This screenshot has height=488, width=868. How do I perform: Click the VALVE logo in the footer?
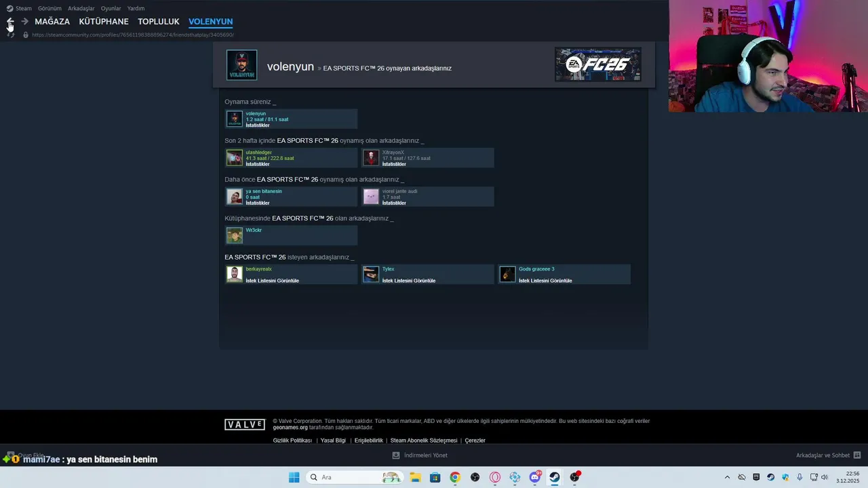click(245, 424)
